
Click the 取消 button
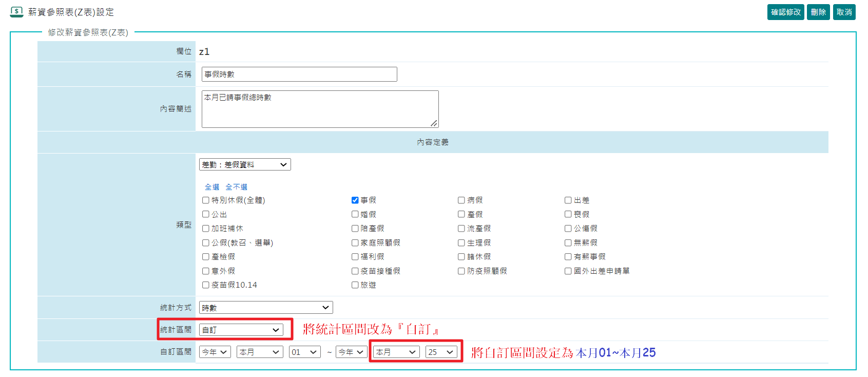click(x=844, y=12)
